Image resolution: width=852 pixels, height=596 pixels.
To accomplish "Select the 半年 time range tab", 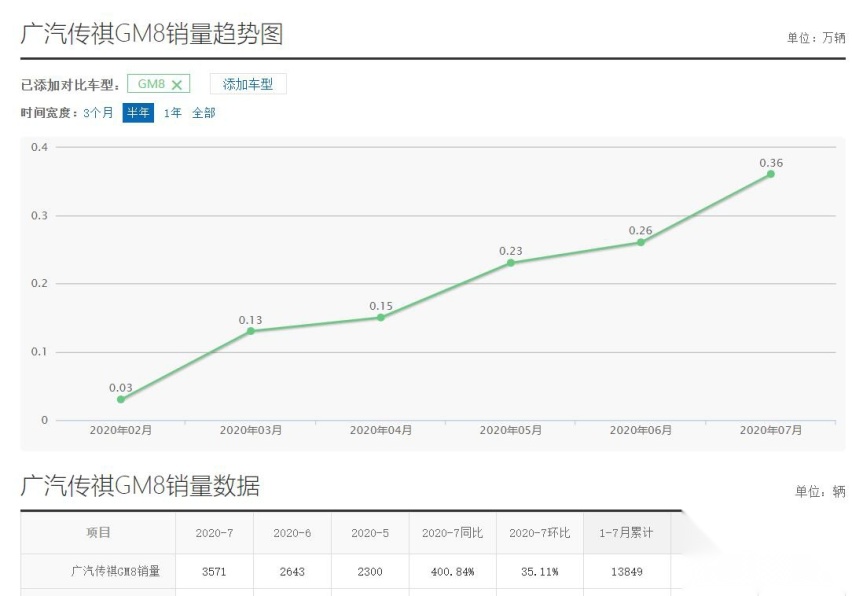I will 138,113.
